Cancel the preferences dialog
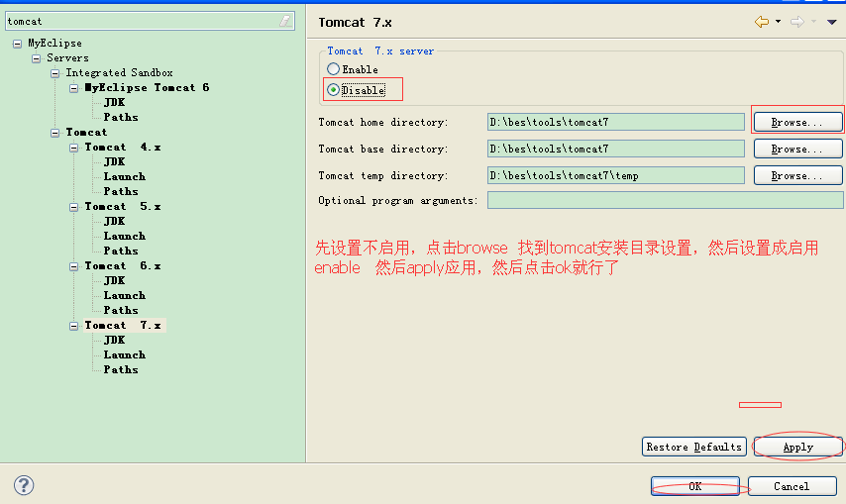 pos(793,486)
